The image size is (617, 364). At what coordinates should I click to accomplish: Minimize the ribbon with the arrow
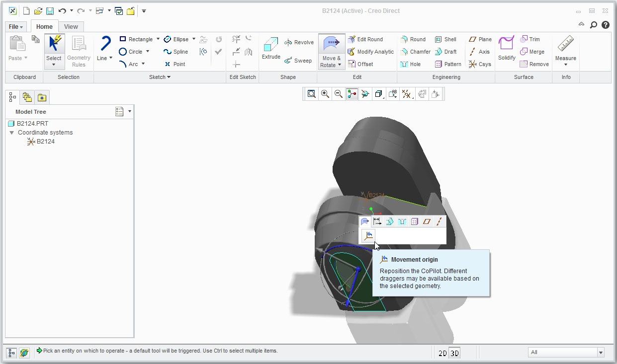tap(582, 24)
